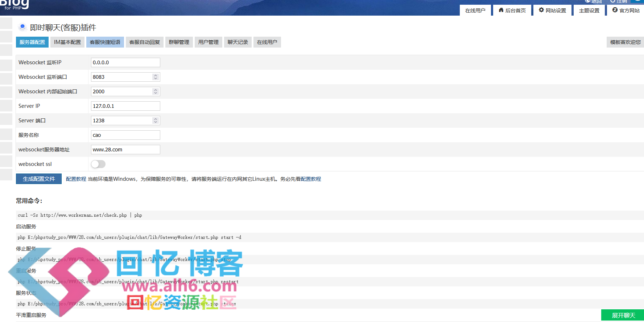Viewport: 644px width, 322px height.
Task: Open 在线用户 in the top navigation
Action: tap(475, 10)
